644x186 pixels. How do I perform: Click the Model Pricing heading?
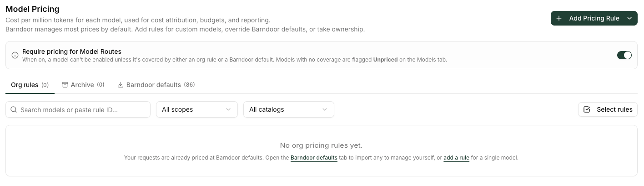pyautogui.click(x=32, y=9)
